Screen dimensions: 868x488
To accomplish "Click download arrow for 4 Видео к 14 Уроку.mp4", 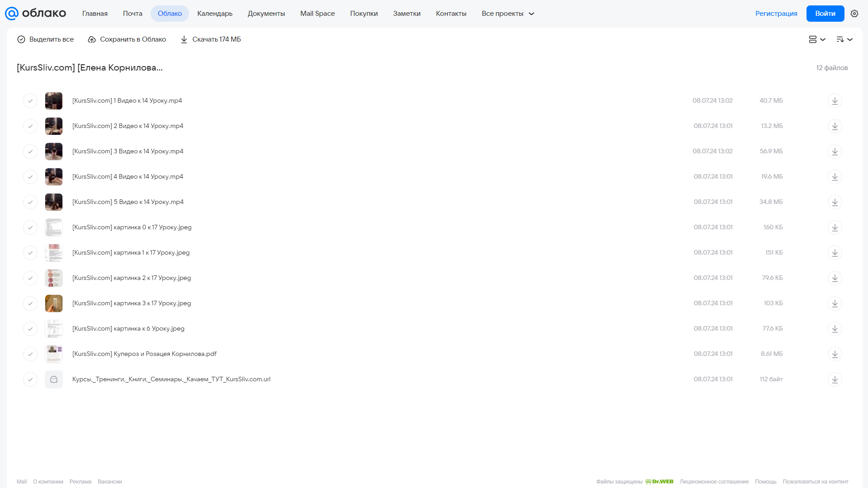I will click(x=835, y=177).
